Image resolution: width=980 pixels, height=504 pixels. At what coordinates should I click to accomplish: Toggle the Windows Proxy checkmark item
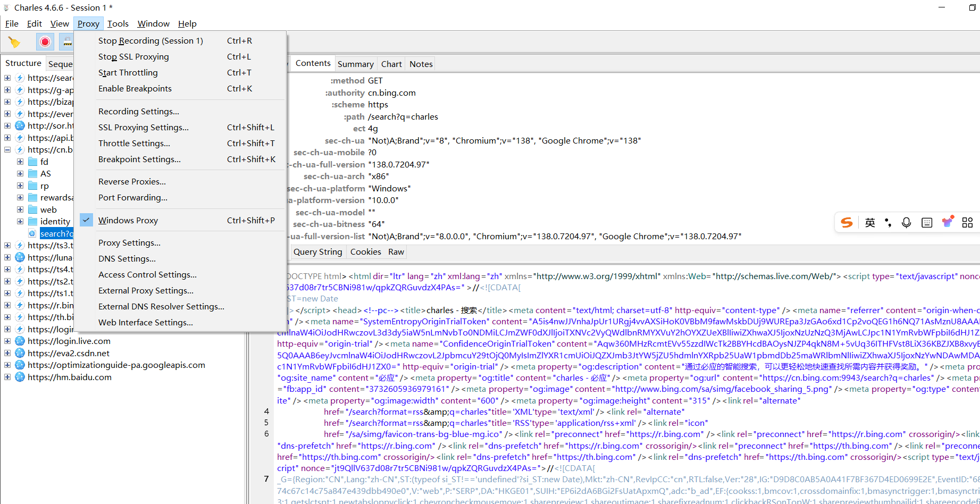(180, 220)
